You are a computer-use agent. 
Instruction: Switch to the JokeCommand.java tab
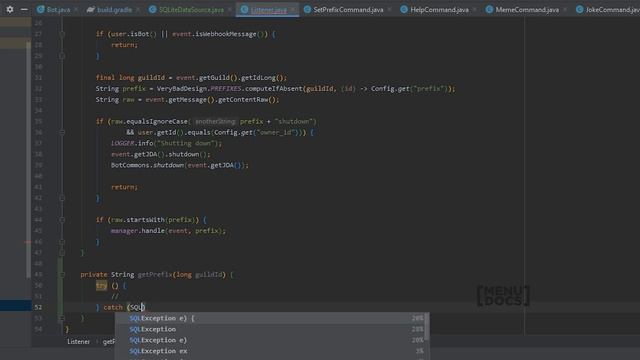click(613, 9)
